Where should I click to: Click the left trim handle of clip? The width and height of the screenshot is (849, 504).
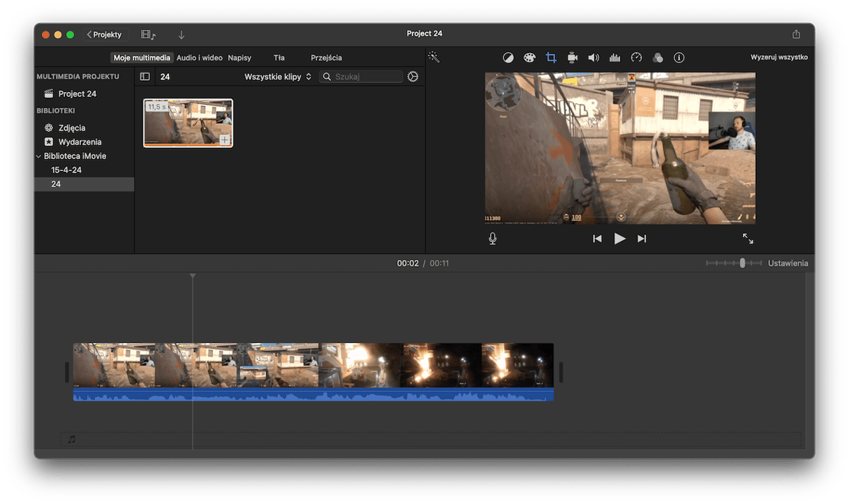tap(67, 372)
